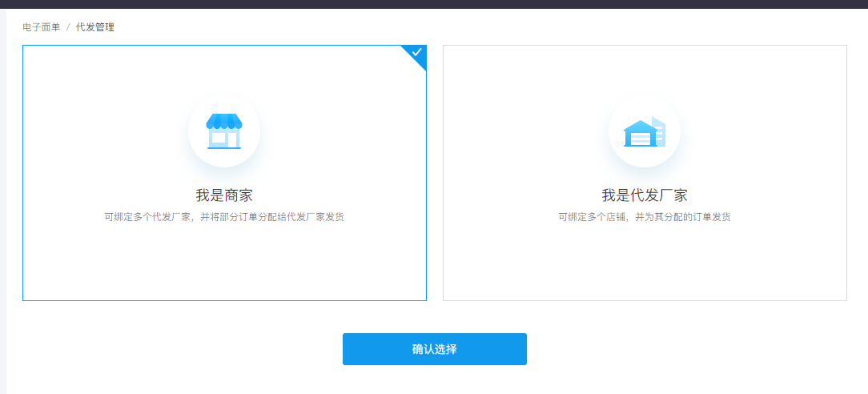Click the 我是代发厂家 title text
Screen dimensions: 868x394
(x=645, y=195)
